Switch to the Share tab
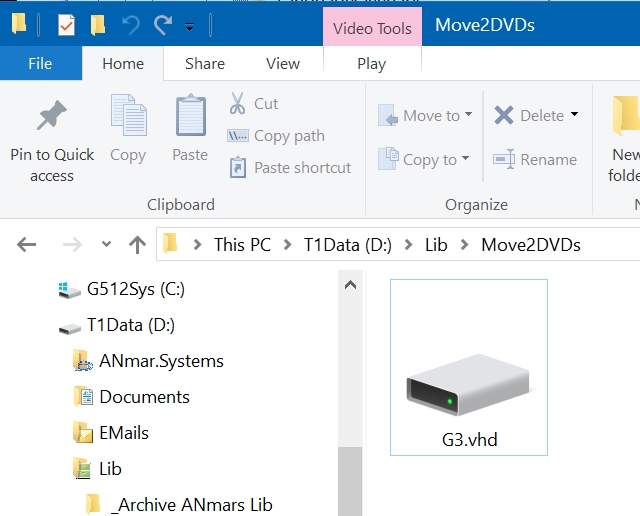640x516 pixels. [x=205, y=64]
